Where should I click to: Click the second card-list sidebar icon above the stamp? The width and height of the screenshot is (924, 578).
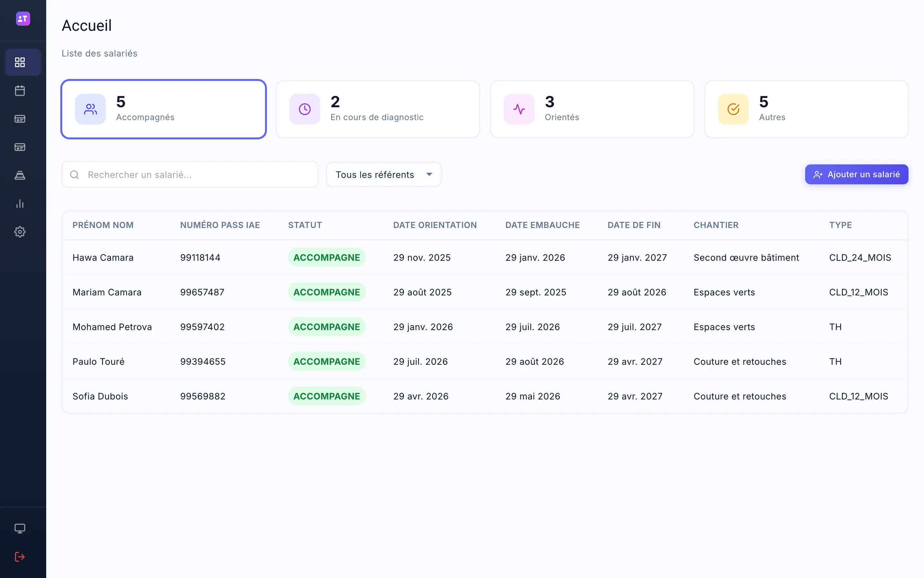click(20, 147)
